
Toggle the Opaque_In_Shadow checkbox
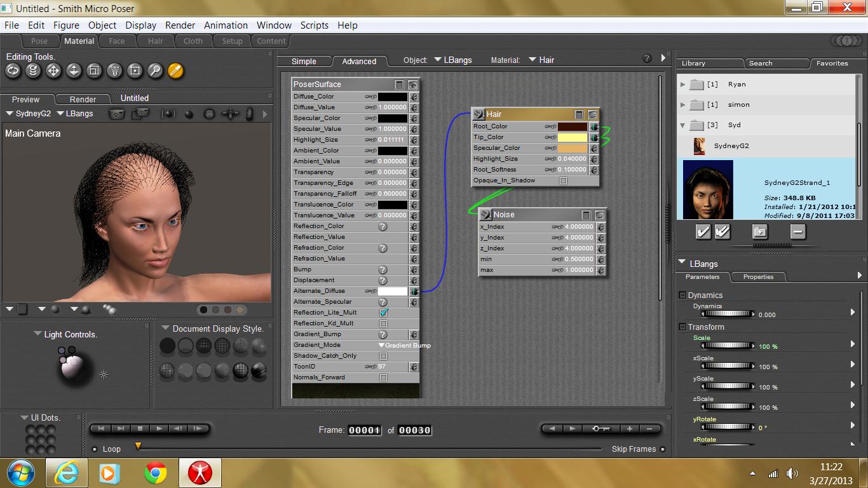coord(563,181)
